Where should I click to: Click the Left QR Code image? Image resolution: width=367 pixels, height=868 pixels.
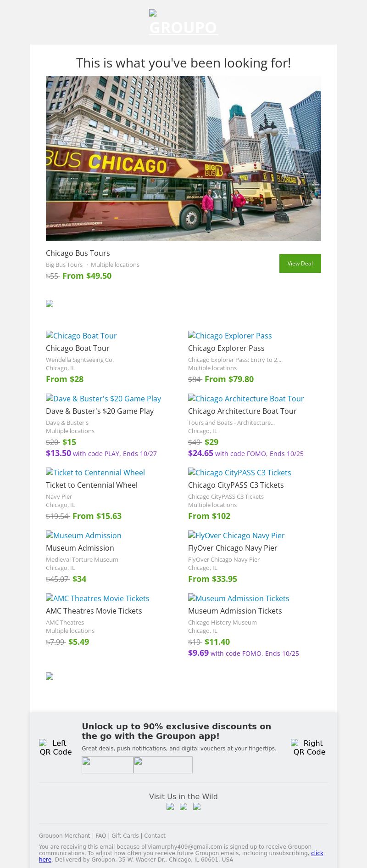56,747
